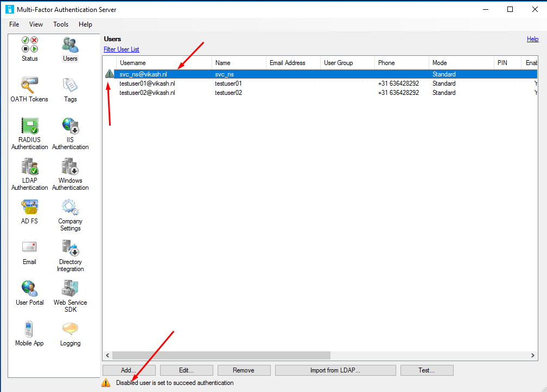
Task: Click the Name cell testuser02
Action: pyautogui.click(x=228, y=93)
